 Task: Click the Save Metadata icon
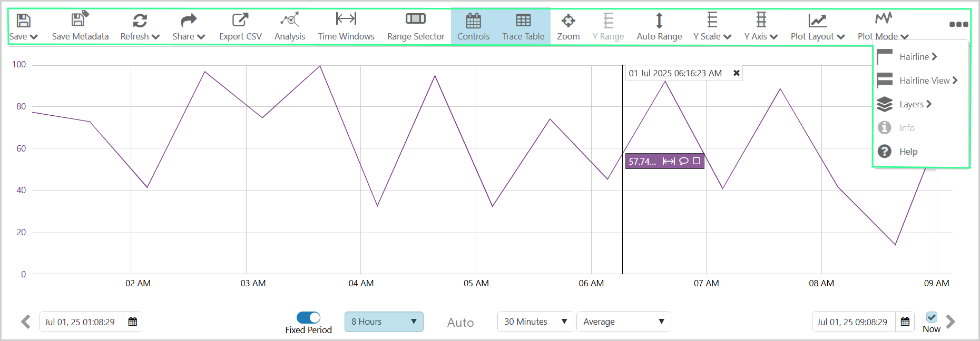[x=80, y=20]
